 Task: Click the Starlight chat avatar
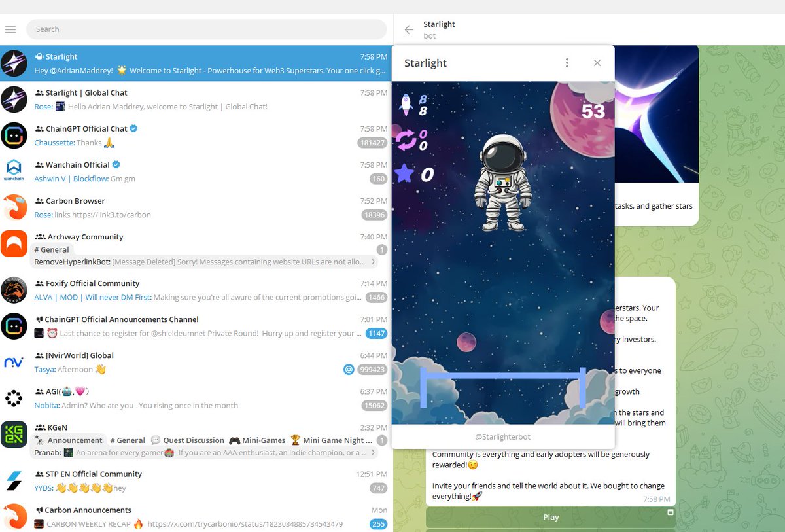coord(14,63)
